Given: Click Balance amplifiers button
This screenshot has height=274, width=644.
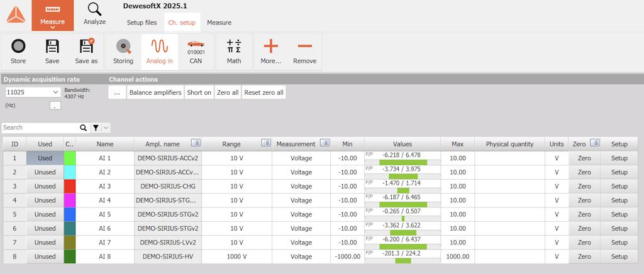Looking at the screenshot, I should (x=155, y=92).
